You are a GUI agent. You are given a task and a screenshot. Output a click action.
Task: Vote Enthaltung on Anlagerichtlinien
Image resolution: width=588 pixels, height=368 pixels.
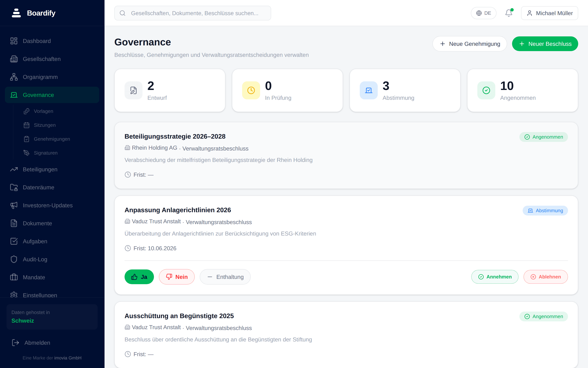[x=225, y=277]
